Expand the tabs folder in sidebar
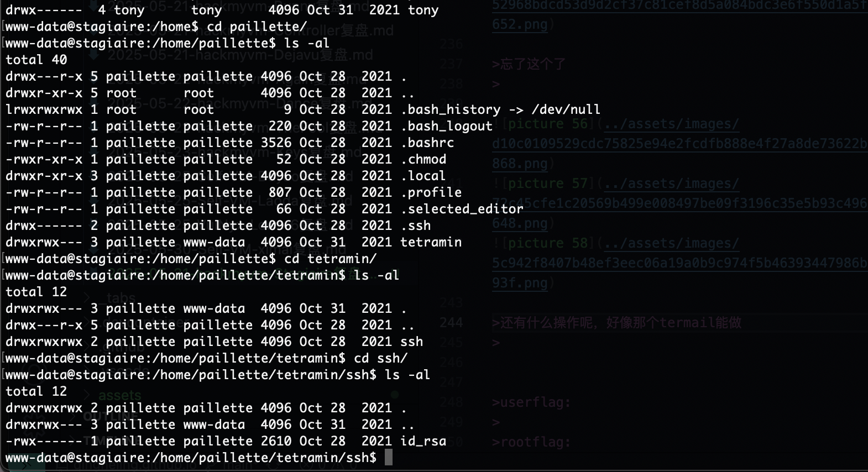 (121, 298)
